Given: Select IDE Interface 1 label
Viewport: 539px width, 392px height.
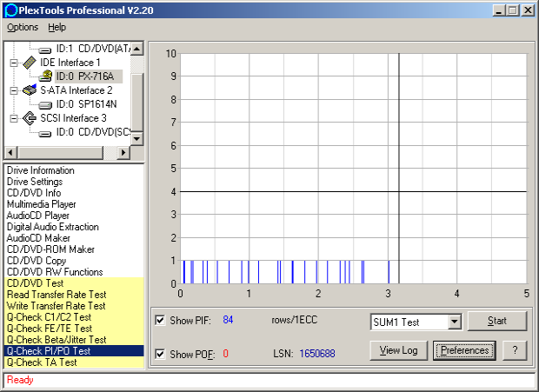Looking at the screenshot, I should click(x=70, y=63).
